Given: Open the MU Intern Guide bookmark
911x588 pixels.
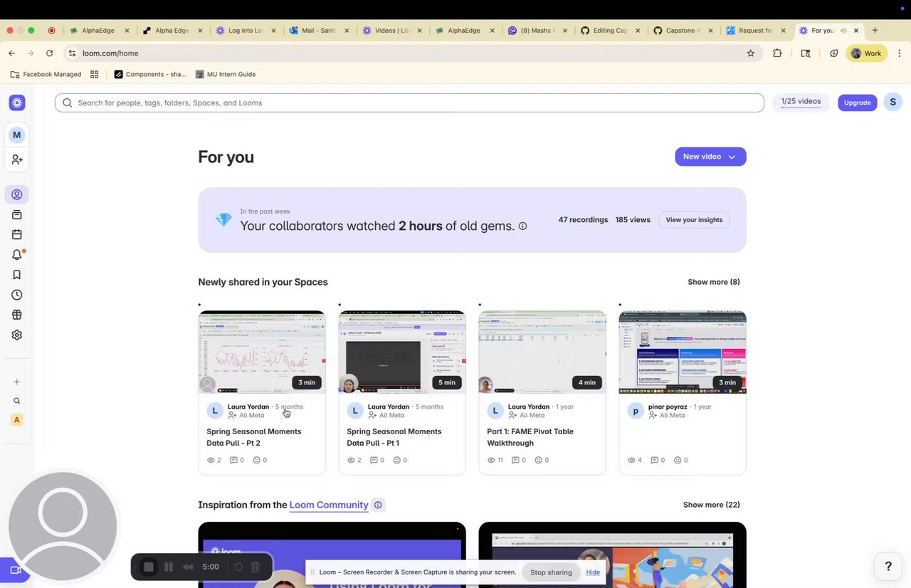Looking at the screenshot, I should tap(225, 74).
